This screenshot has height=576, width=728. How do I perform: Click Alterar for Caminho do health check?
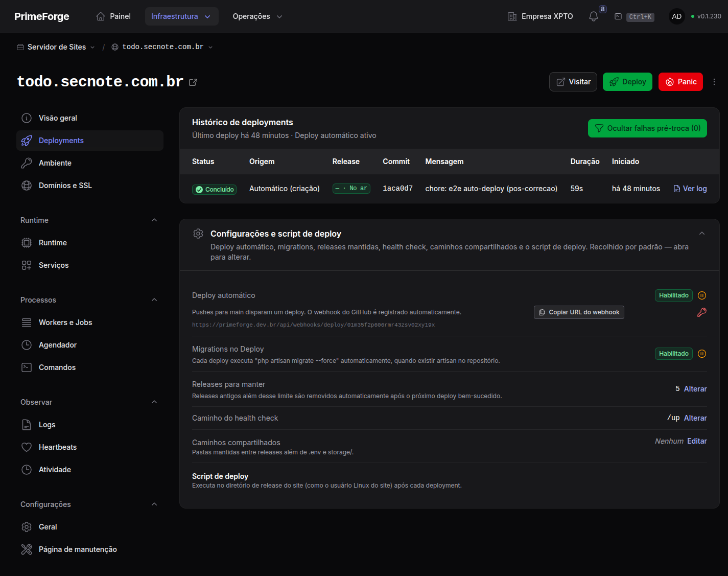(x=695, y=418)
